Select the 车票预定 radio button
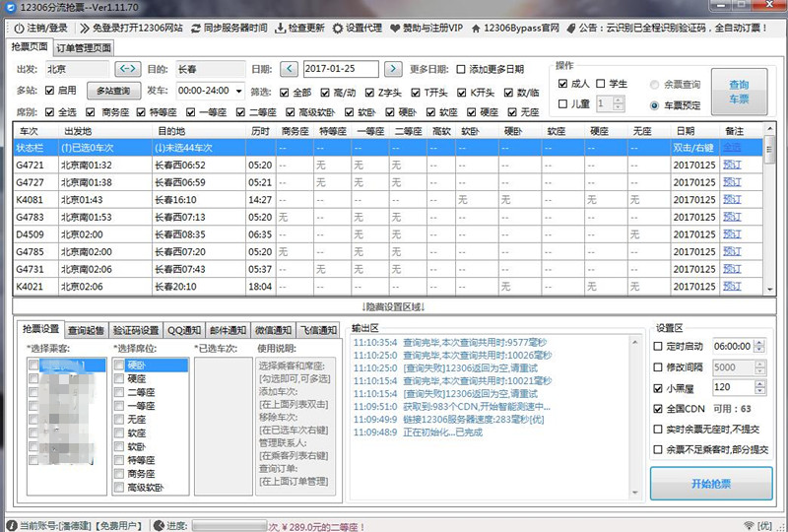788x532 pixels. pos(654,105)
